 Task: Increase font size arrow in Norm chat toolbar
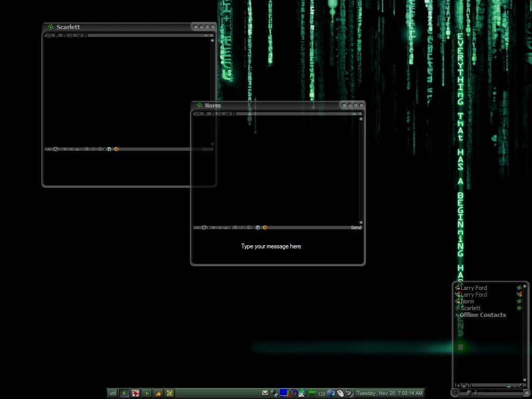click(x=226, y=228)
